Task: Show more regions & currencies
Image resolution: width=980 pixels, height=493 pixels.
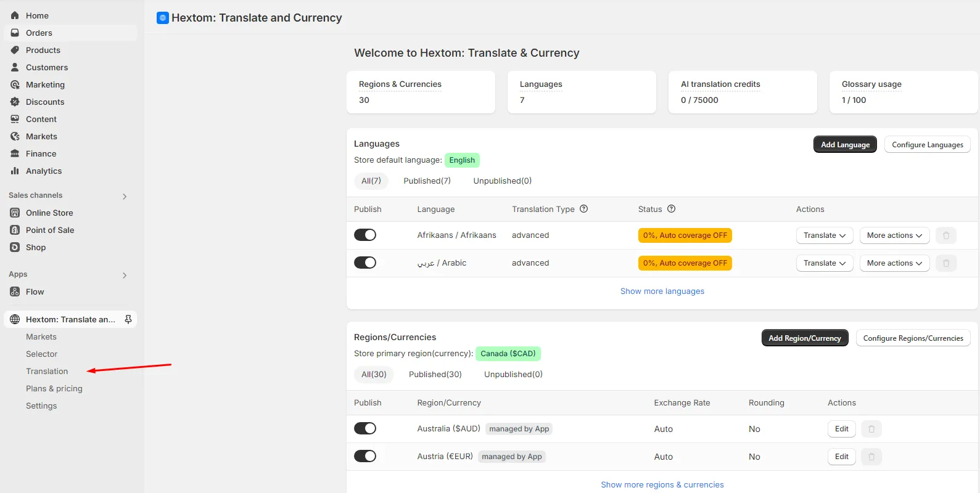Action: (662, 485)
